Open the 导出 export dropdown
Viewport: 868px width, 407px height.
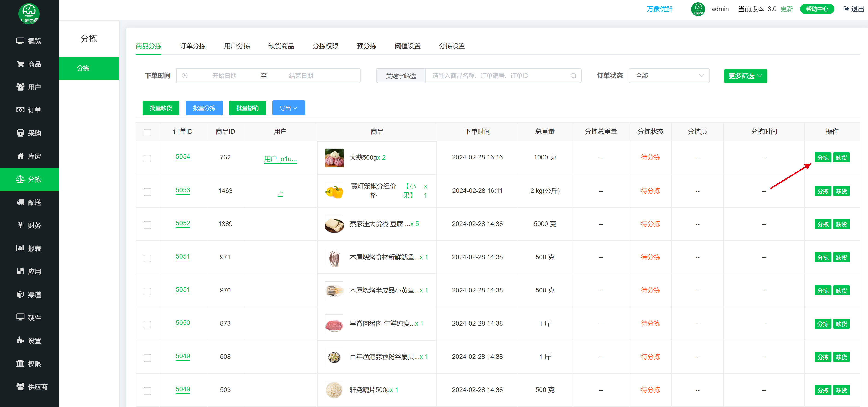click(x=288, y=108)
